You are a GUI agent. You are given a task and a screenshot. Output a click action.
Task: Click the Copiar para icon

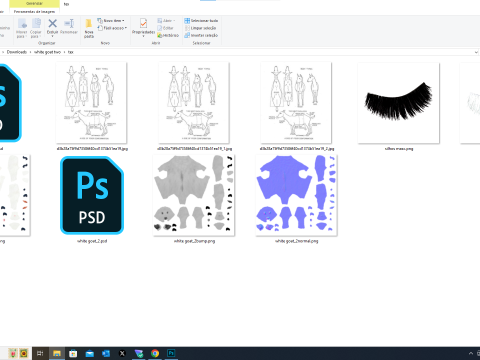tap(36, 23)
